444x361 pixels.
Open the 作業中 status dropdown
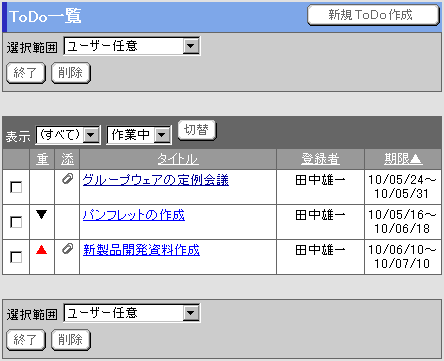(x=139, y=135)
